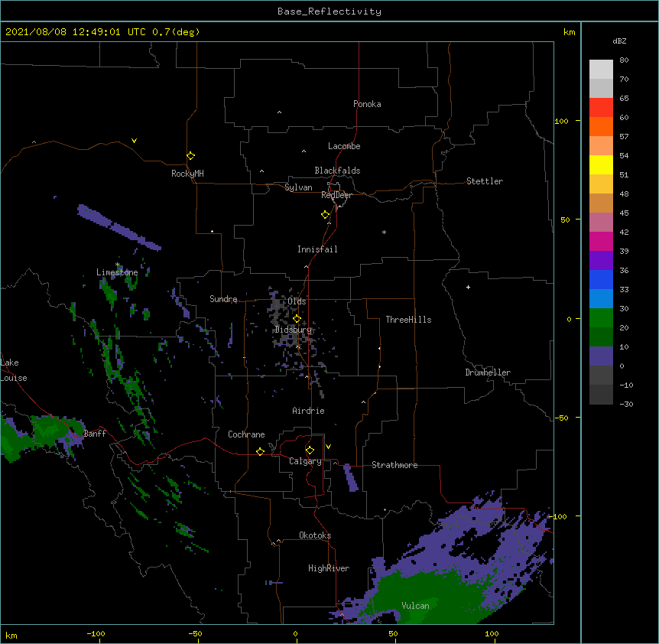Click the RedDeer city label
Viewport: 659px width, 644px height.
pos(336,195)
